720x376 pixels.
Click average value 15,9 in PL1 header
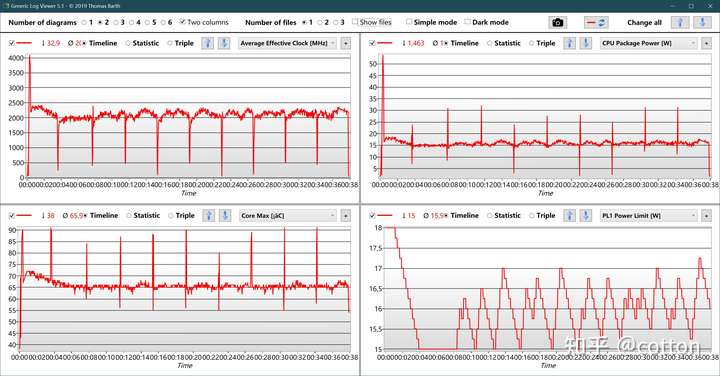point(438,215)
